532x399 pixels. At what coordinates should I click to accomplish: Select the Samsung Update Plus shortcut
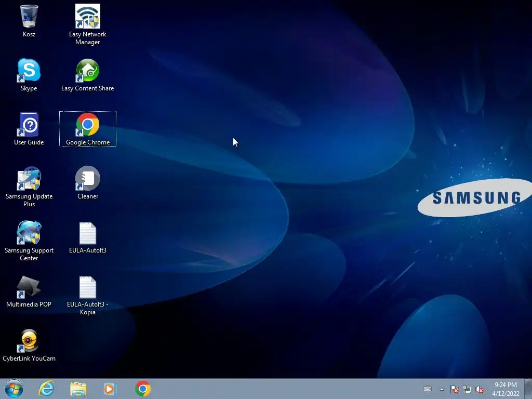[29, 187]
